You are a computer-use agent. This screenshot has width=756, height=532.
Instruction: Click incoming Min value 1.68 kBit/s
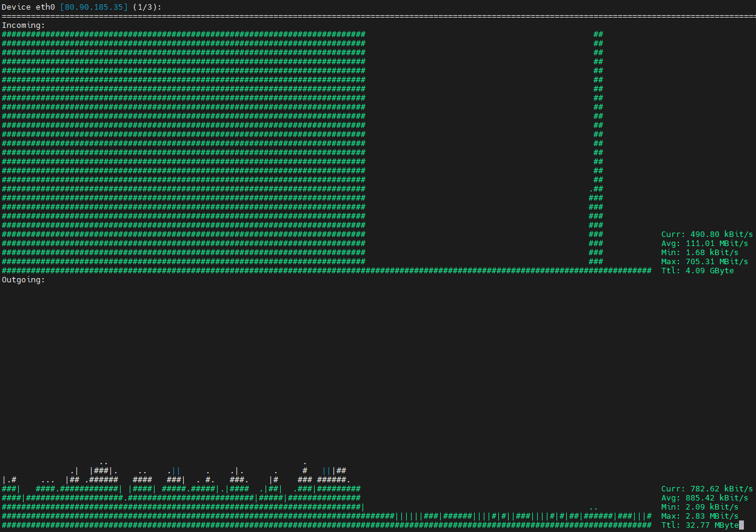pos(714,253)
